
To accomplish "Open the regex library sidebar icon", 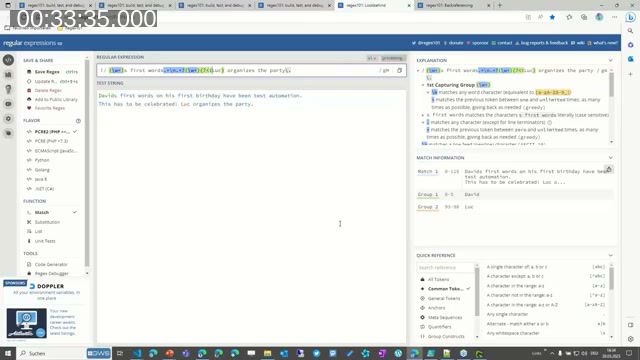I will [8, 75].
